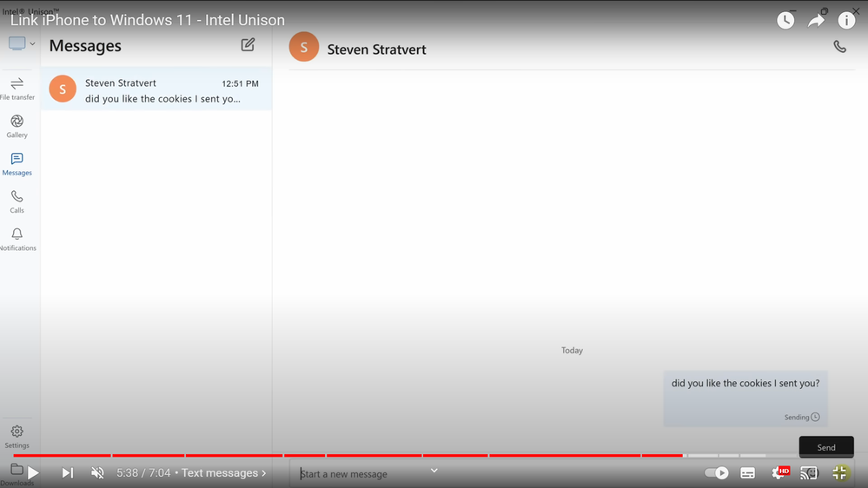Screen dimensions: 868x488
Task: Click the Watch Later clock icon
Action: pyautogui.click(x=785, y=20)
